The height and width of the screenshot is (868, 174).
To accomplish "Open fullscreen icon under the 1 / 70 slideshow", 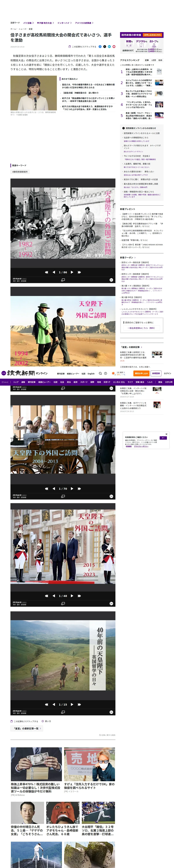I will (x=63, y=496).
